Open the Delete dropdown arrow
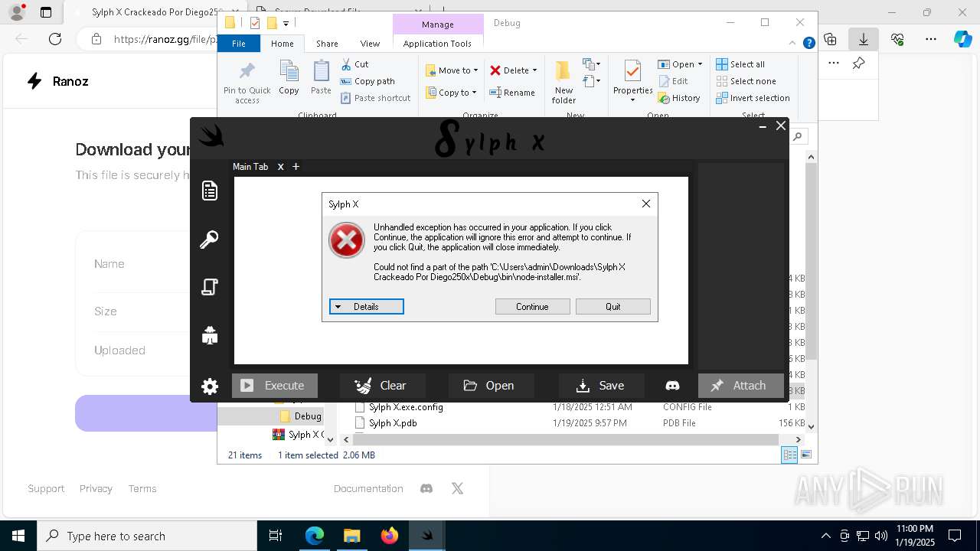 tap(534, 70)
